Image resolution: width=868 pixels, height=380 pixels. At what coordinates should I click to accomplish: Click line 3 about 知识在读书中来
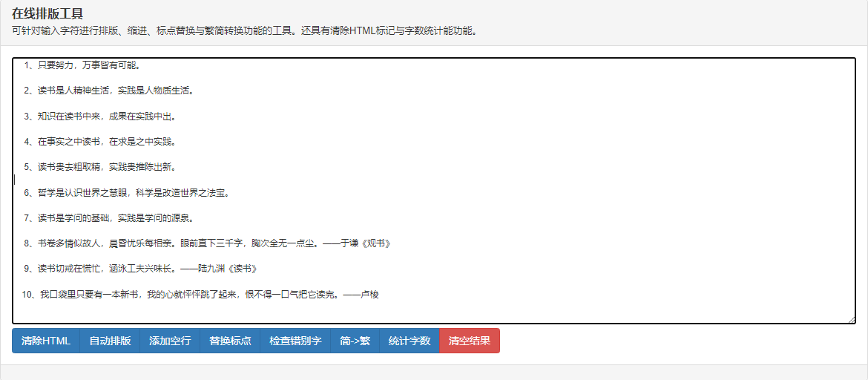[99, 117]
